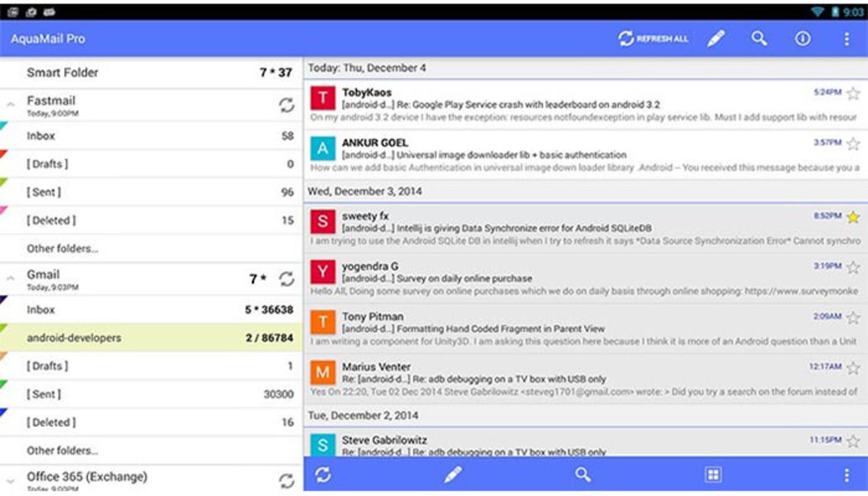Click the AquaMail Pro app title
868x496 pixels.
click(48, 39)
